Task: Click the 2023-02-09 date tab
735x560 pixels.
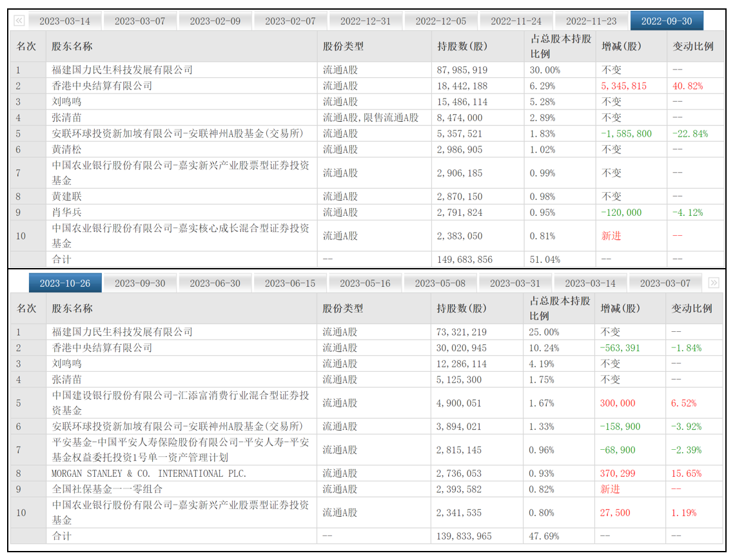Action: (x=215, y=21)
